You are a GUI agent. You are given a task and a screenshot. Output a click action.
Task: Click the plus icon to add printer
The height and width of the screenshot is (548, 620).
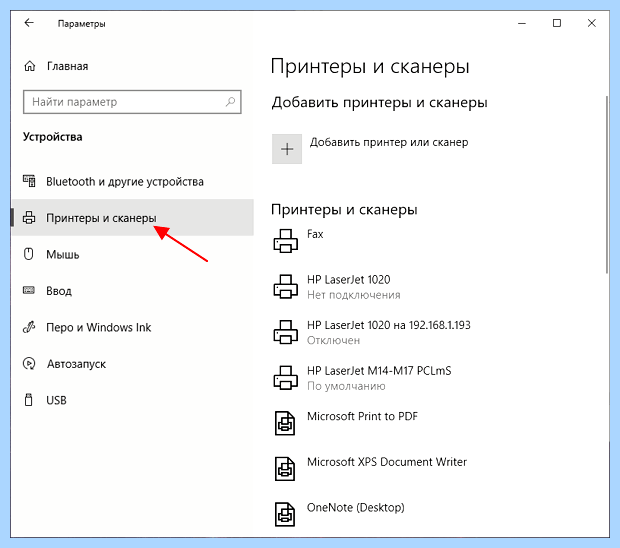click(x=287, y=149)
